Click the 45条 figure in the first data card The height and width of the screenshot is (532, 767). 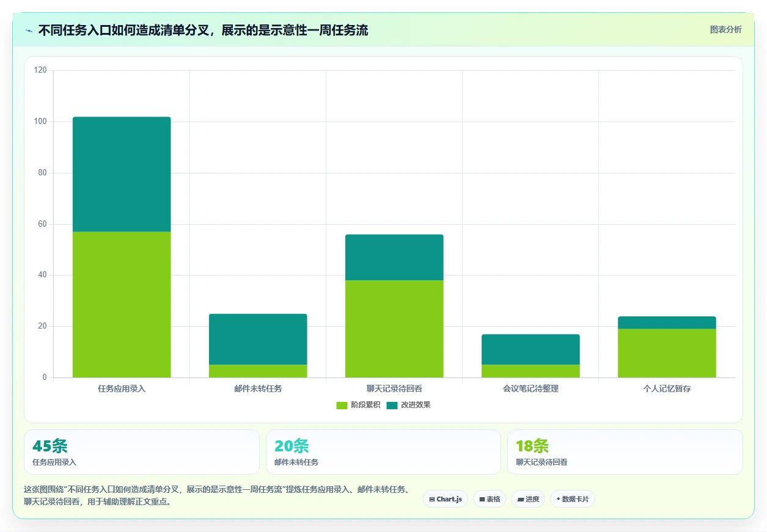click(50, 446)
